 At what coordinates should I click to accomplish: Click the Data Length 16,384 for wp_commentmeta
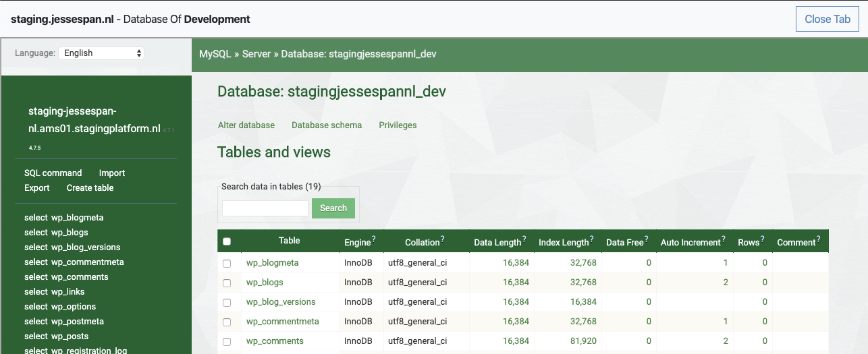pyautogui.click(x=516, y=322)
